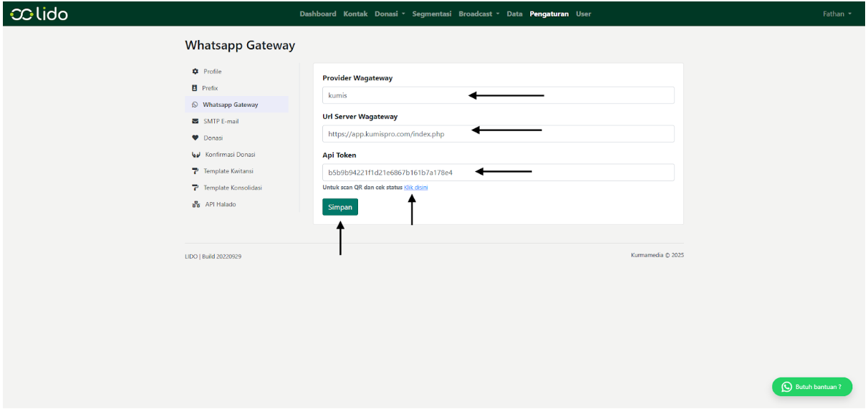Expand the Donasi dropdown in navbar

390,14
